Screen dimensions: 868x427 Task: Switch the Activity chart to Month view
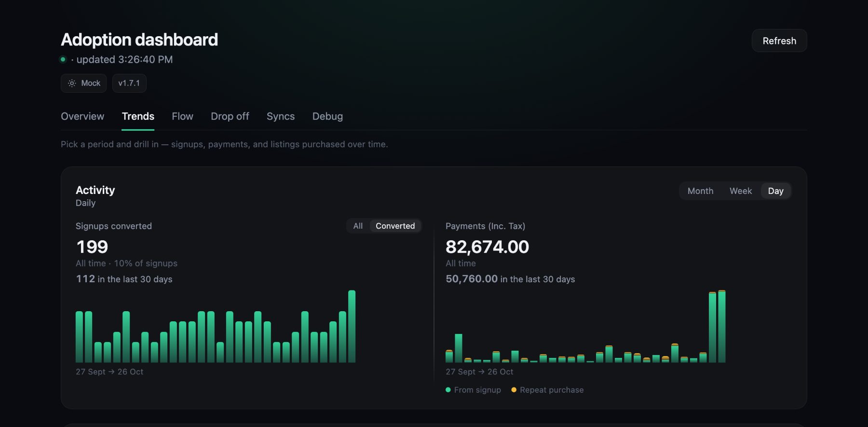[x=700, y=191]
